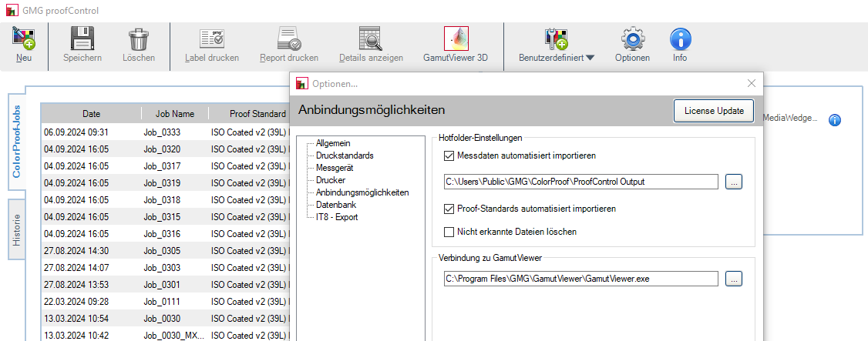Viewport: 868px width, 341px height.
Task: Click the MediaWedge... label text
Action: click(790, 117)
